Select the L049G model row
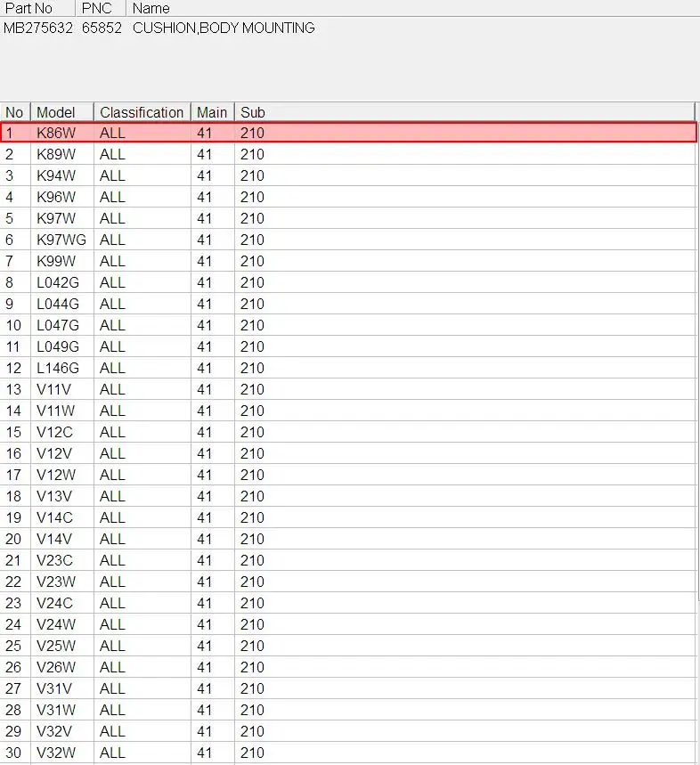Image resolution: width=700 pixels, height=765 pixels. [348, 346]
